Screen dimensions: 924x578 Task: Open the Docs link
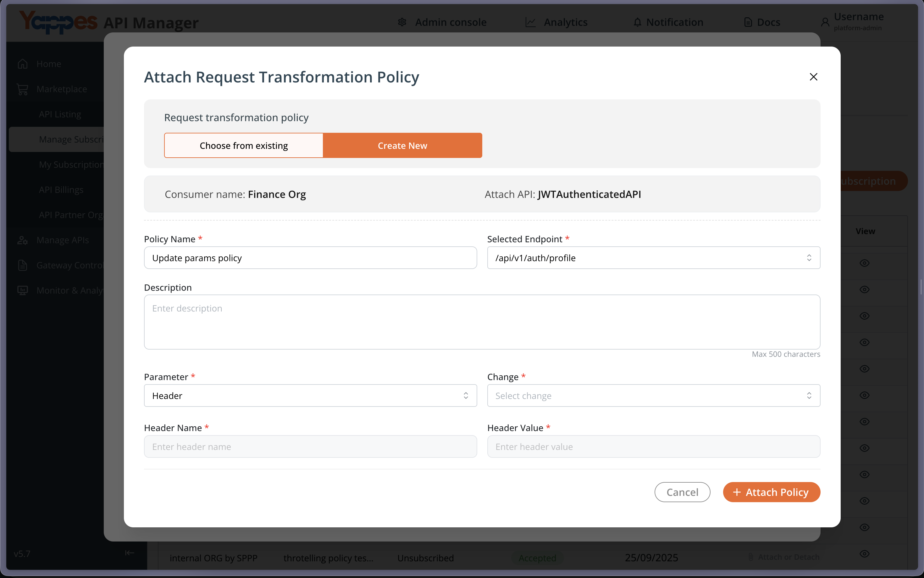(769, 22)
